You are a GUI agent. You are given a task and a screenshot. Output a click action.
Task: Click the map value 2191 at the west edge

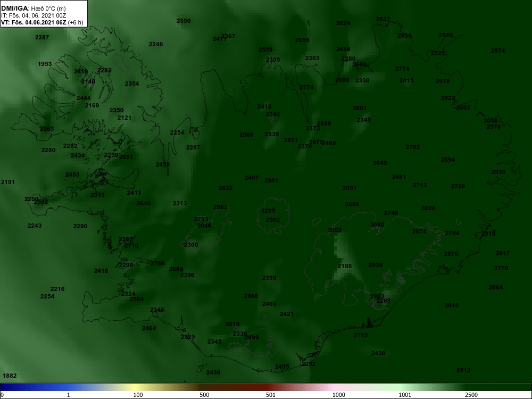pos(8,182)
